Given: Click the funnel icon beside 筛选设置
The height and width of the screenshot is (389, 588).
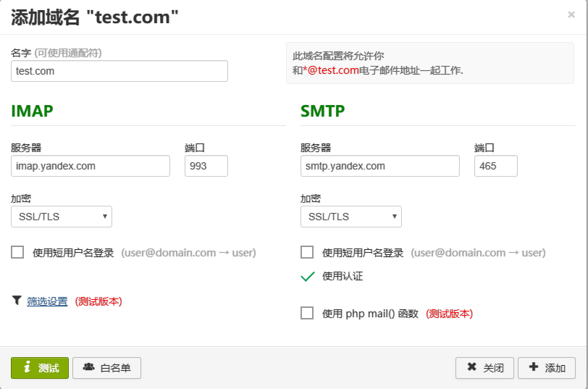Looking at the screenshot, I should (17, 300).
